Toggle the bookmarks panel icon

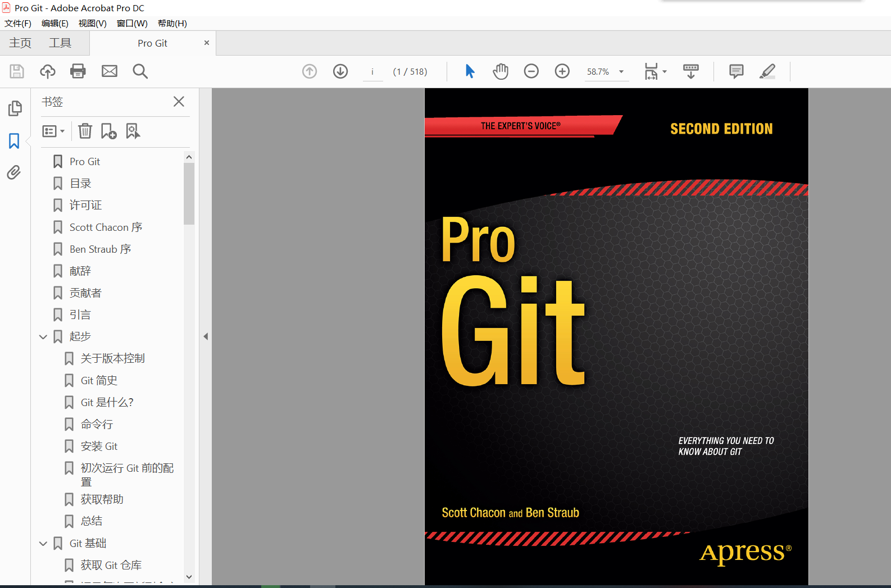coord(14,140)
